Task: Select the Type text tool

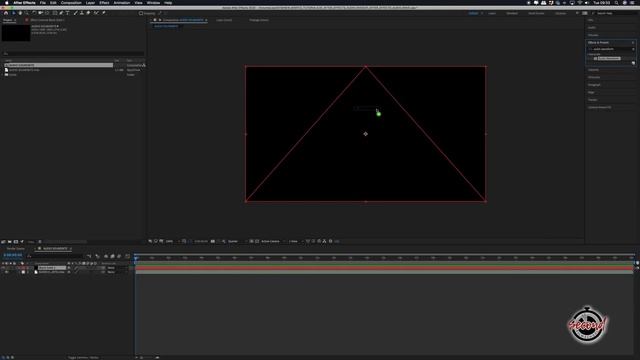Action: [x=68, y=13]
